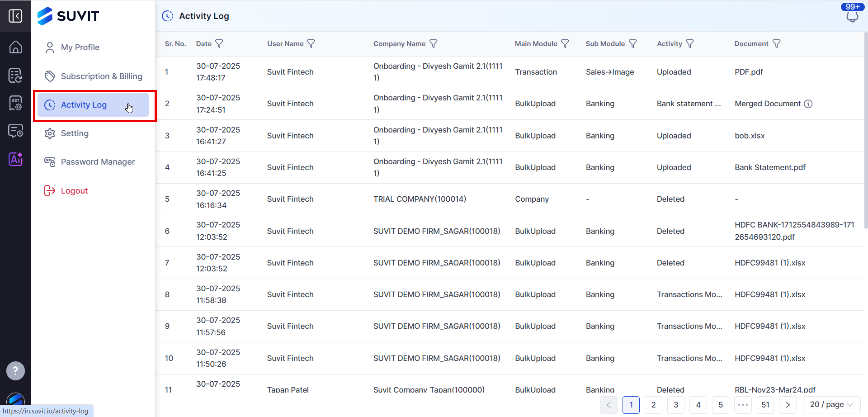868x417 pixels.
Task: Click PDF.pdf document cell
Action: click(x=749, y=72)
